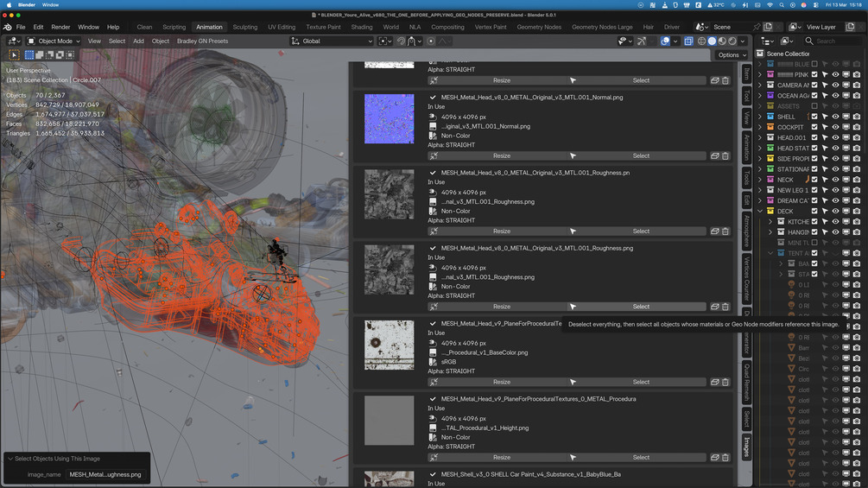Viewport: 868px width, 488px height.
Task: Trash icon for the Procedura Height.png image
Action: pos(725,458)
